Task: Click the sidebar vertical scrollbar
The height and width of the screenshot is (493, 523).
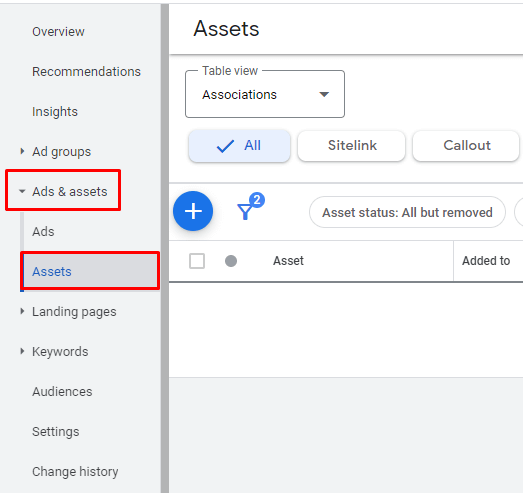Action: point(165,249)
